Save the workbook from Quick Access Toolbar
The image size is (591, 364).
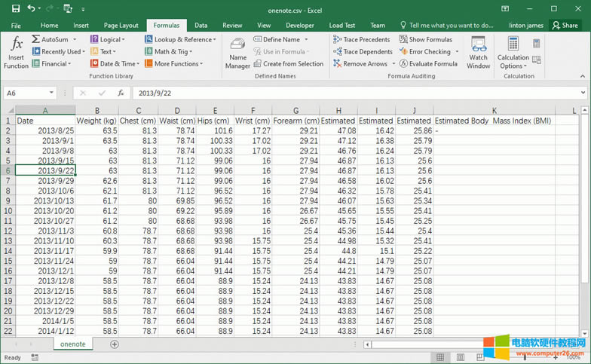[x=16, y=8]
